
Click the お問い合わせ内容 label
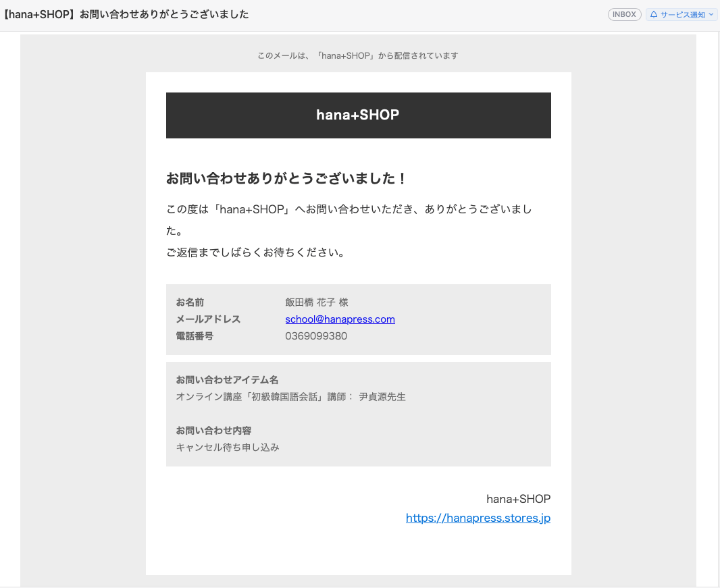(213, 430)
